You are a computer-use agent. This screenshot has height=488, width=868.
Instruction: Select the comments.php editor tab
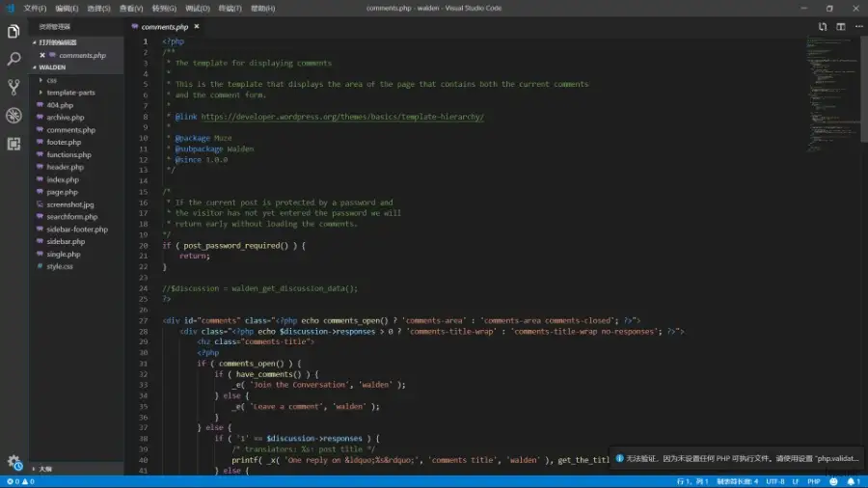click(x=165, y=27)
